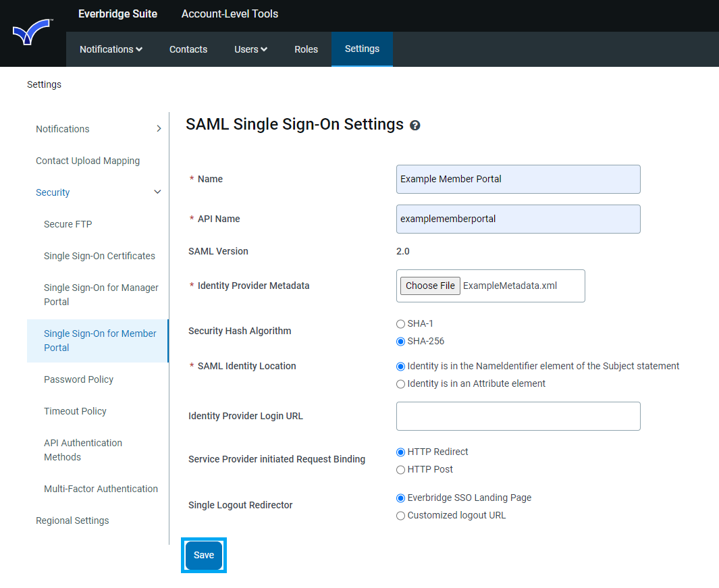This screenshot has width=719, height=588.
Task: Expand the Notifications sidebar section chevron
Action: (159, 129)
